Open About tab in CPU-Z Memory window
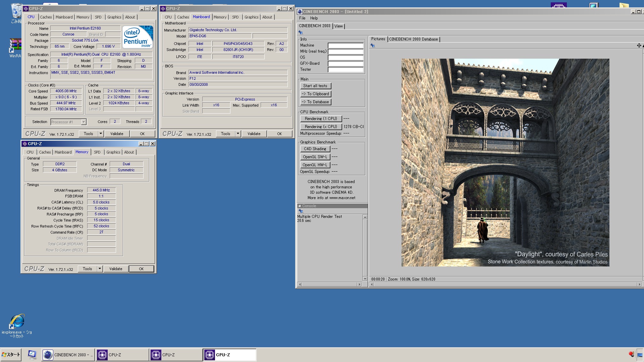Viewport: 644px width, 362px height. pos(129,152)
